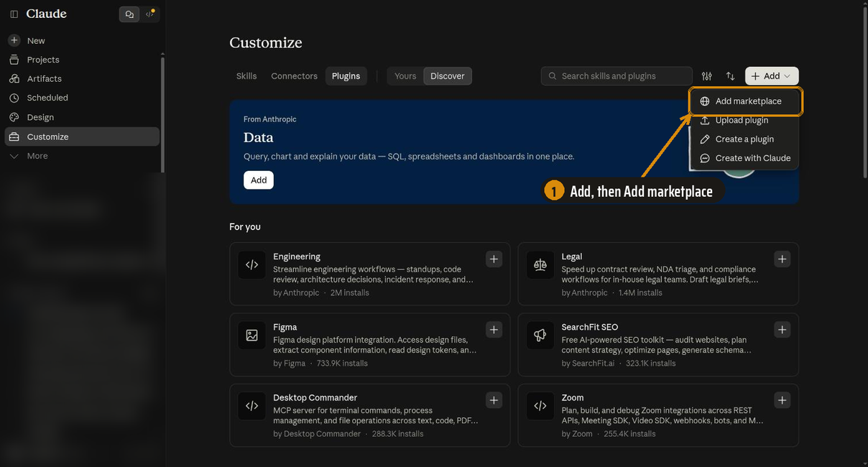Click the SearchFit SEO megaphone icon
Image resolution: width=868 pixels, height=467 pixels.
click(x=540, y=336)
